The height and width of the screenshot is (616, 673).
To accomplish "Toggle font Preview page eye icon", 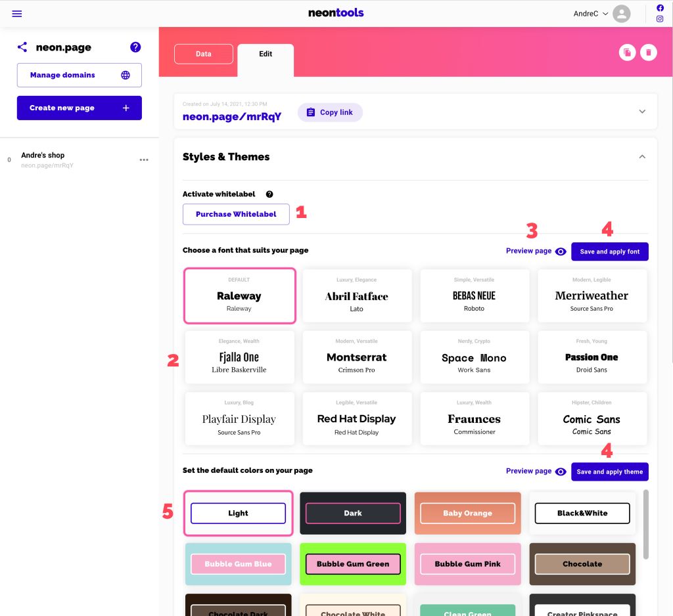I will (x=561, y=252).
